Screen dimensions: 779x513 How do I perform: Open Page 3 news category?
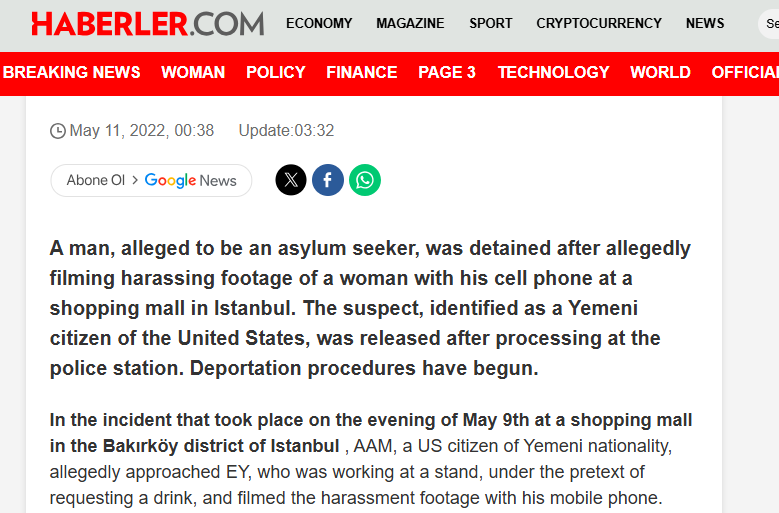tap(447, 72)
